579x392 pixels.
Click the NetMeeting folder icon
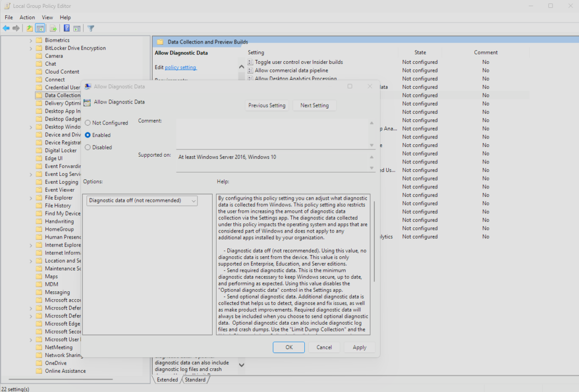(39, 347)
